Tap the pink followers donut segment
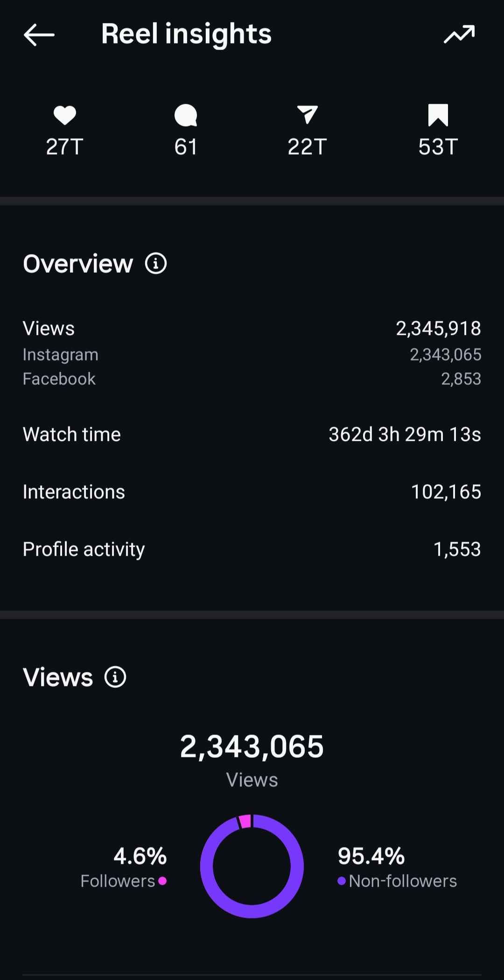 pyautogui.click(x=245, y=821)
